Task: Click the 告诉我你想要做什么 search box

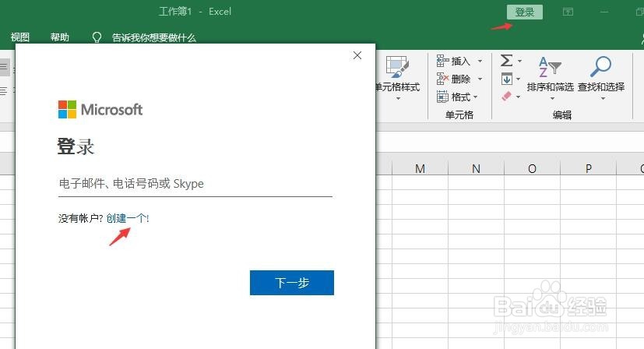Action: (154, 38)
